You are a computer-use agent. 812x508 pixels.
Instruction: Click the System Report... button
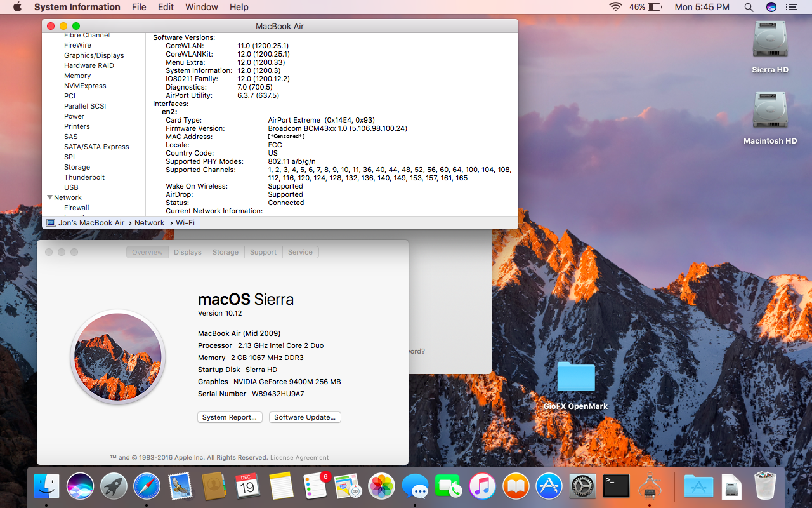pos(230,417)
